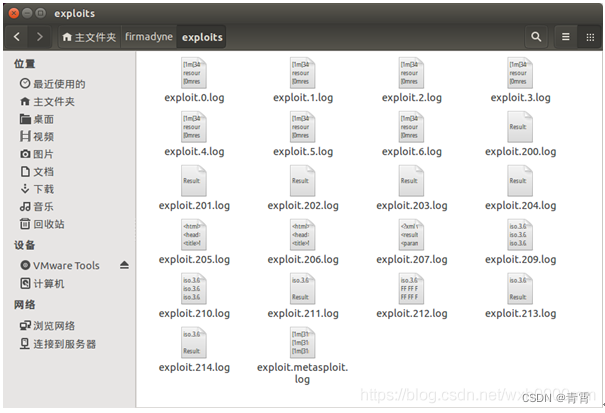Select exploit.210.log file icon
The width and height of the screenshot is (605, 413).
tap(194, 289)
